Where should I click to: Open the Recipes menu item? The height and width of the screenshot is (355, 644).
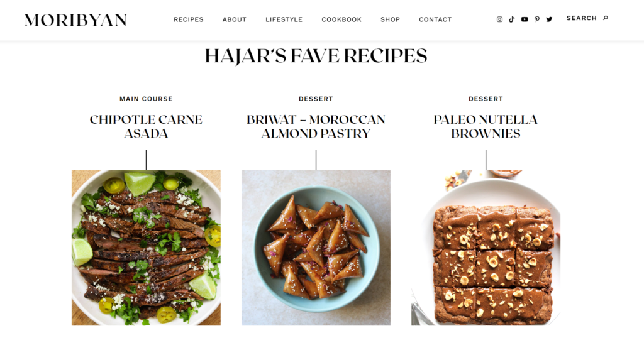click(189, 19)
